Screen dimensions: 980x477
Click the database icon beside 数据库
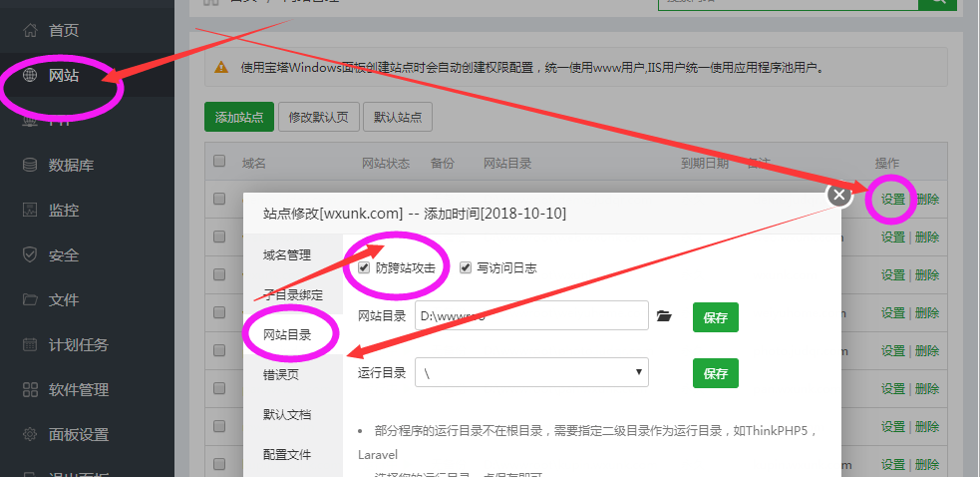[x=30, y=166]
